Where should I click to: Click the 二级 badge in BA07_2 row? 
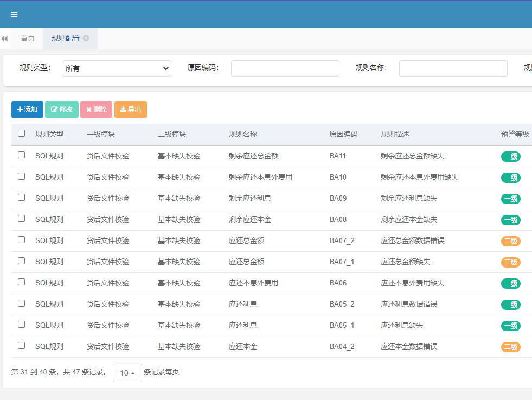(x=511, y=241)
